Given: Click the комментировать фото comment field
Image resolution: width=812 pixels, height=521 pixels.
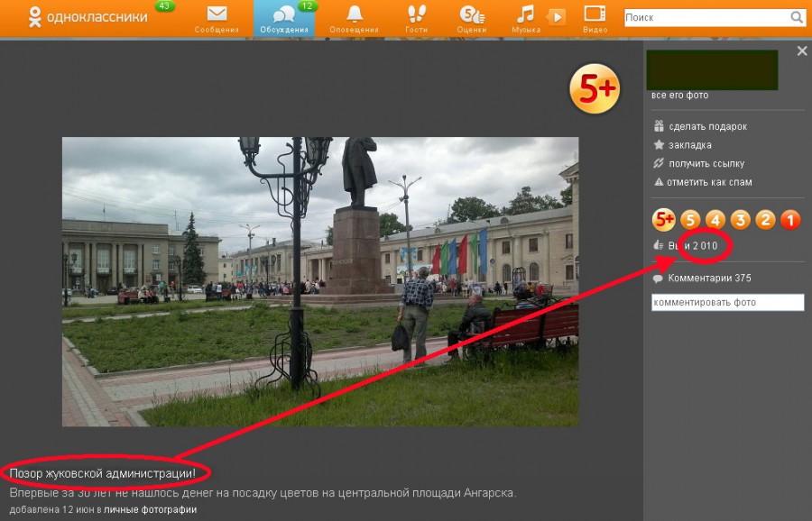Looking at the screenshot, I should coord(727,303).
